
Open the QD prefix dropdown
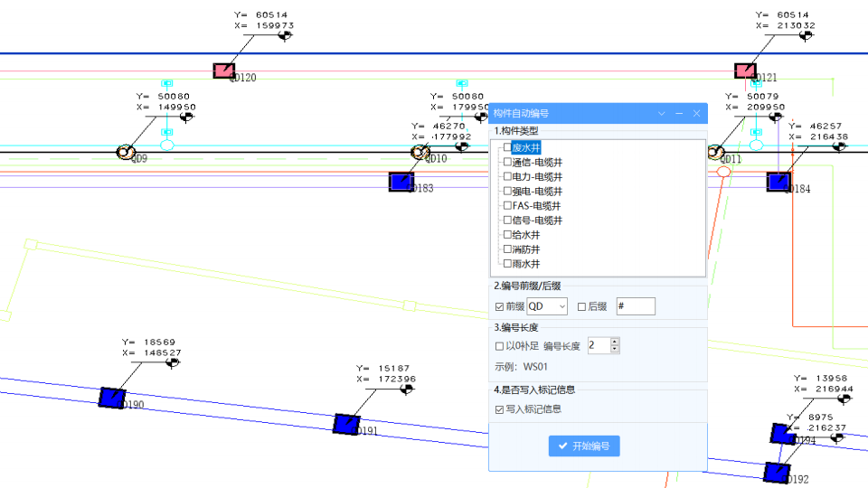(561, 306)
